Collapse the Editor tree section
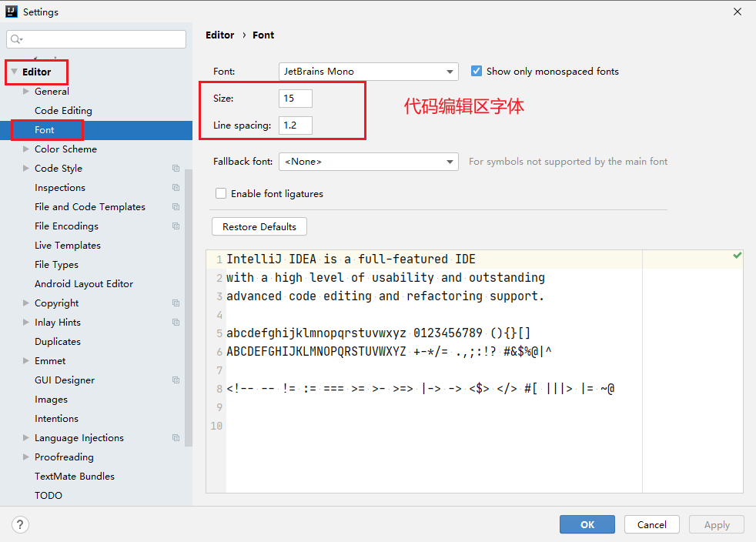756x542 pixels. (15, 72)
